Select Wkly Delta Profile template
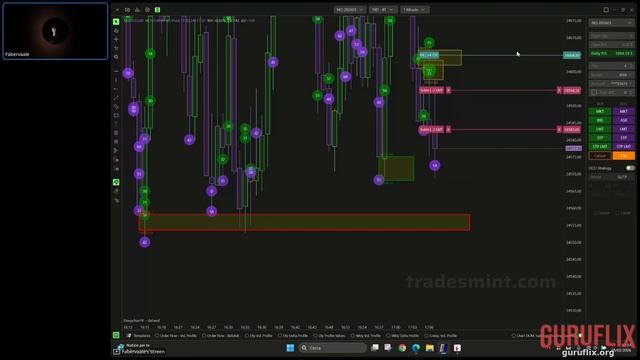 402,336
